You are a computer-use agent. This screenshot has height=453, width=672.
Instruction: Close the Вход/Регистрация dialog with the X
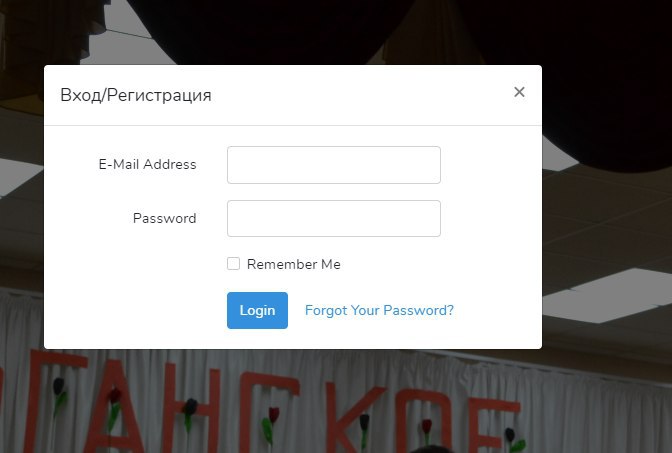click(519, 92)
